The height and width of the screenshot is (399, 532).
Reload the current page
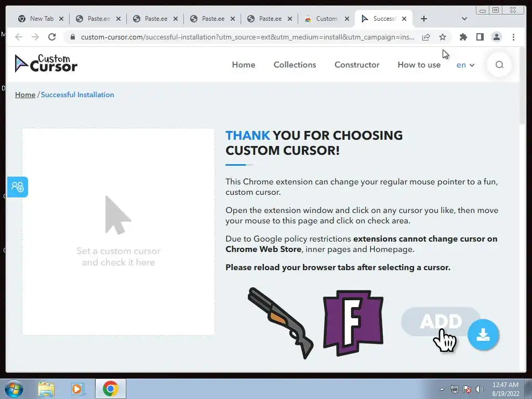click(52, 37)
